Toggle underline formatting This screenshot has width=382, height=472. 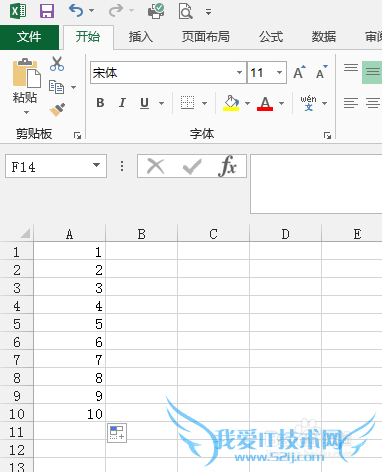click(144, 103)
